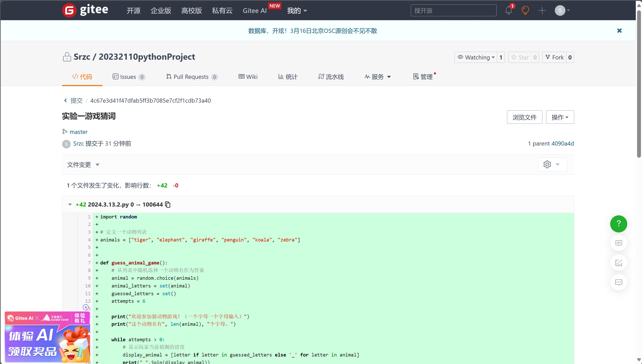Toggle Star on the repository
The image size is (642, 364).
(x=520, y=57)
